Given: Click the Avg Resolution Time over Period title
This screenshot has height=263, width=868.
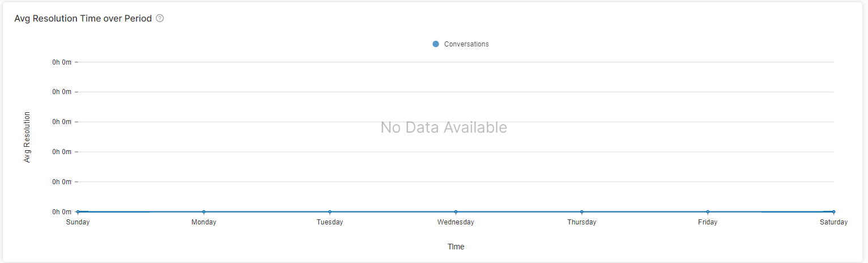Looking at the screenshot, I should coord(83,18).
